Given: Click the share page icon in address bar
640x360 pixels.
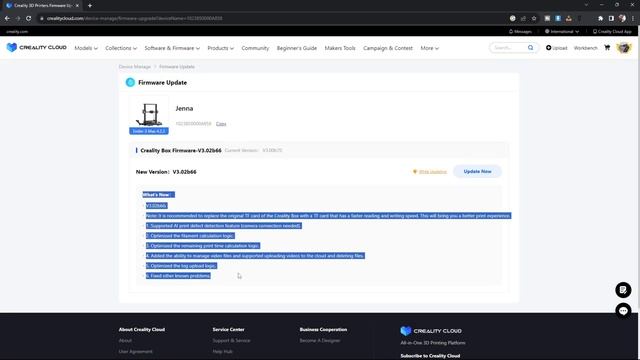Looking at the screenshot, I should [523, 18].
